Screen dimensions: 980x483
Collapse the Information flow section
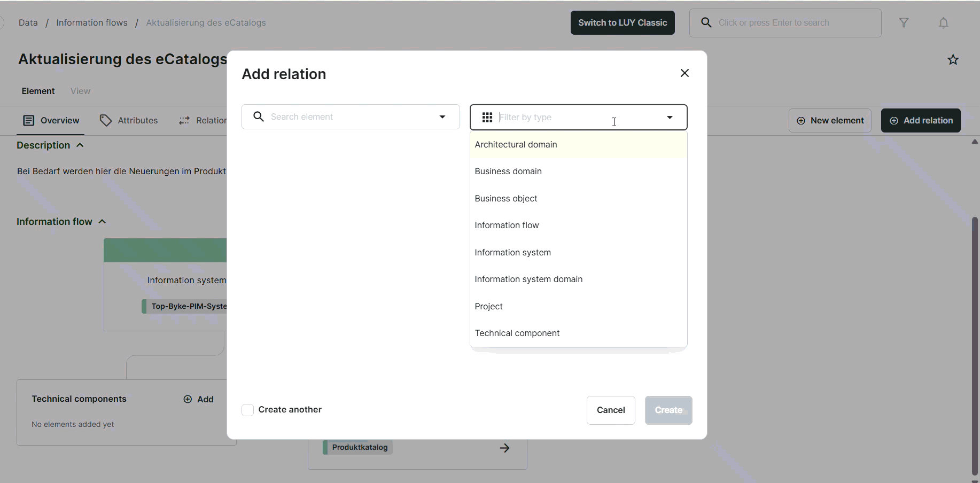(x=103, y=222)
